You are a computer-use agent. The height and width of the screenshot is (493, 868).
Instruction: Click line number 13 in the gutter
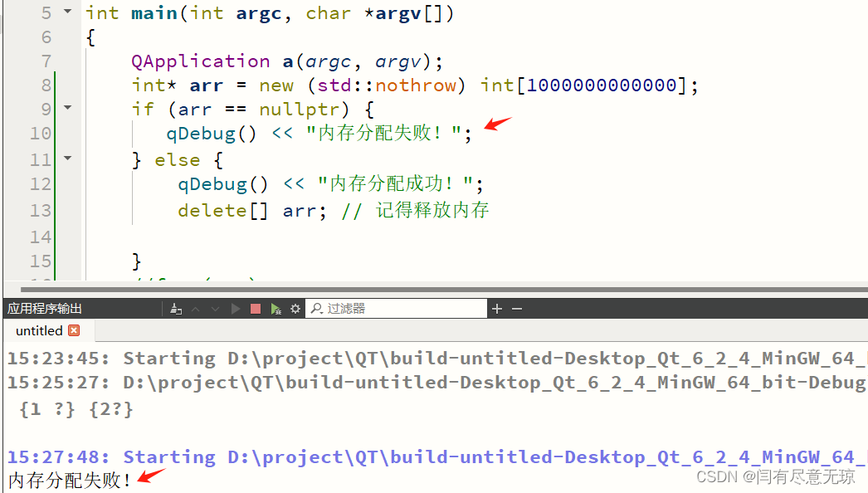click(41, 211)
